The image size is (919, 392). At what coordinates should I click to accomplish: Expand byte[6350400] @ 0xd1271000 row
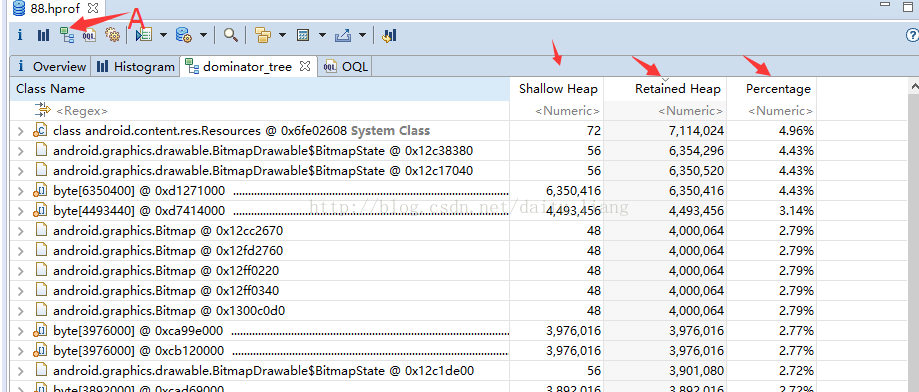tap(21, 191)
